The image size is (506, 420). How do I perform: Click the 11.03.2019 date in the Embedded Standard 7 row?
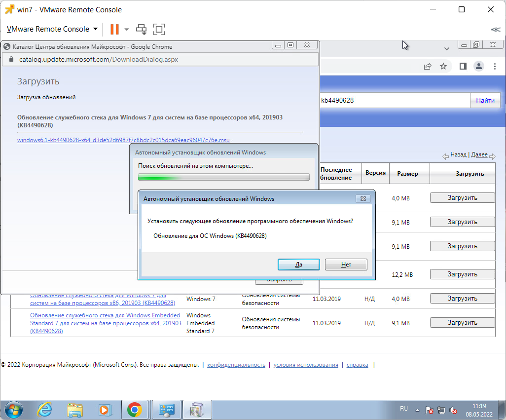326,323
